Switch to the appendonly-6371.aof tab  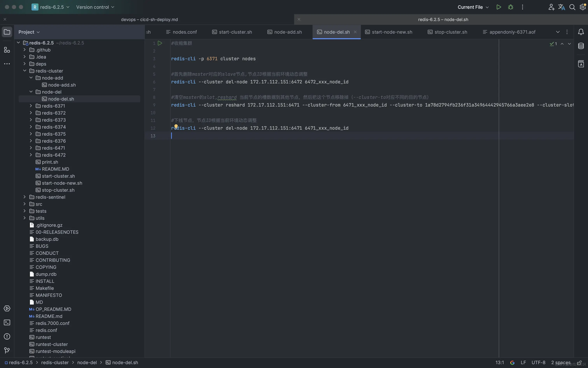pos(509,32)
